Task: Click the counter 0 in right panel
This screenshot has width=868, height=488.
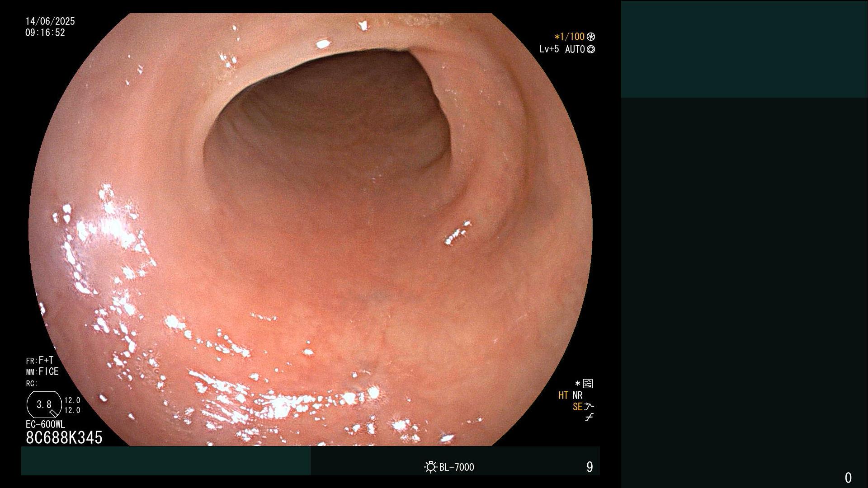Action: (x=848, y=478)
